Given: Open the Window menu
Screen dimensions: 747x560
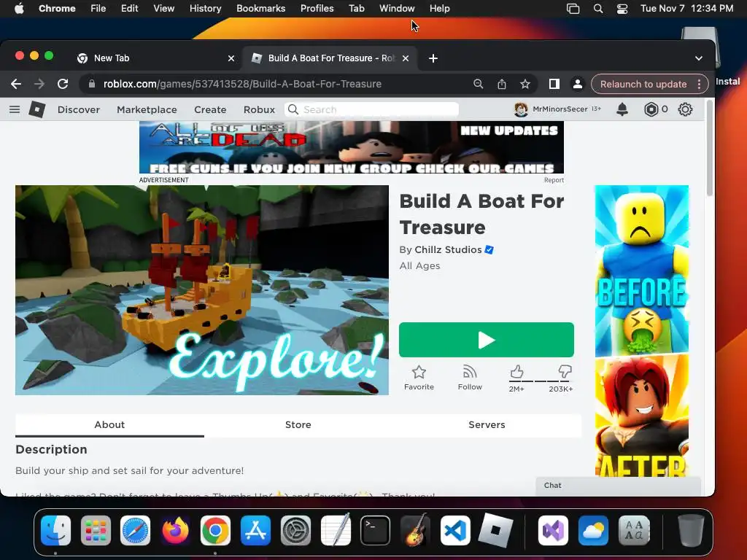Looking at the screenshot, I should coord(397,8).
